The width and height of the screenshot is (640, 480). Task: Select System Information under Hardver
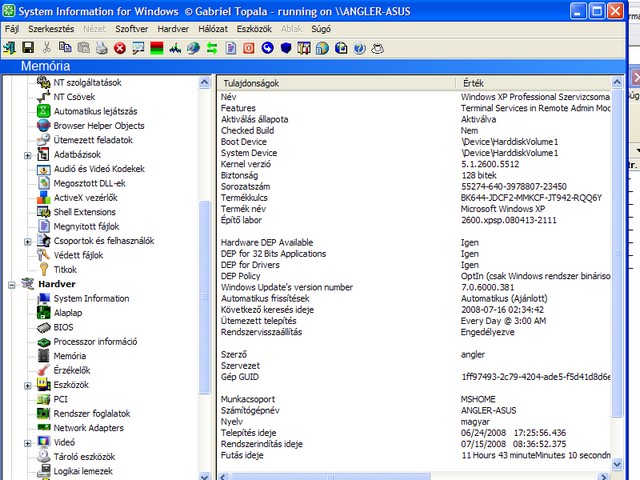point(91,298)
